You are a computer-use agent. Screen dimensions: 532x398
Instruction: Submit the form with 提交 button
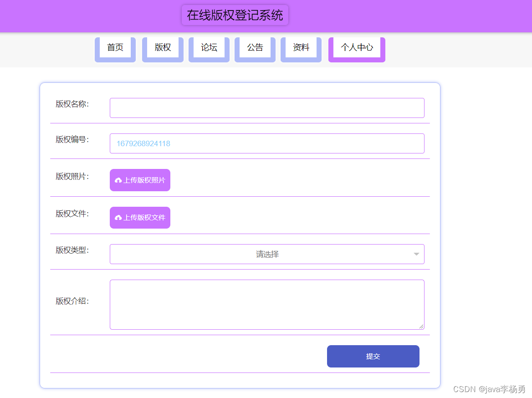tap(373, 356)
